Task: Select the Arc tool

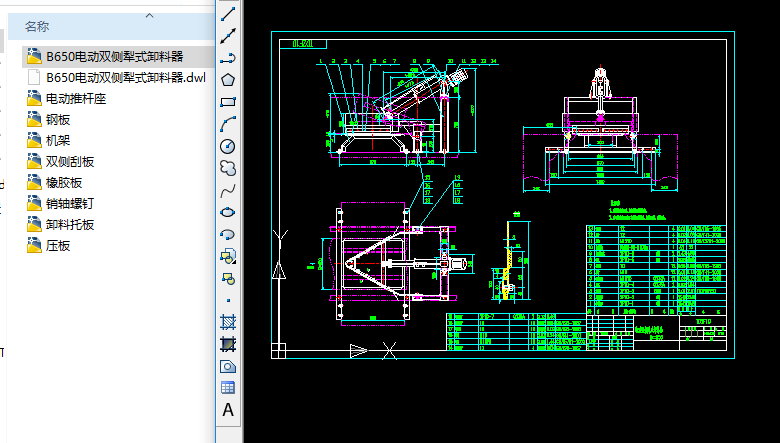Action: pyautogui.click(x=228, y=123)
